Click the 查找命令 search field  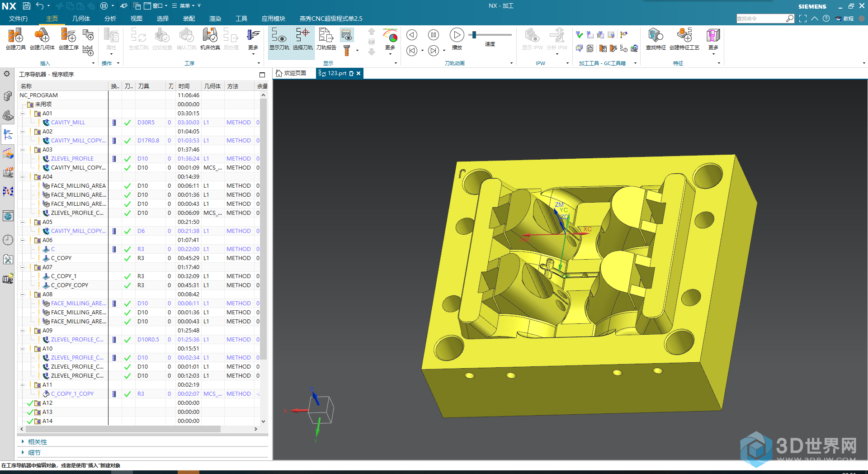761,19
